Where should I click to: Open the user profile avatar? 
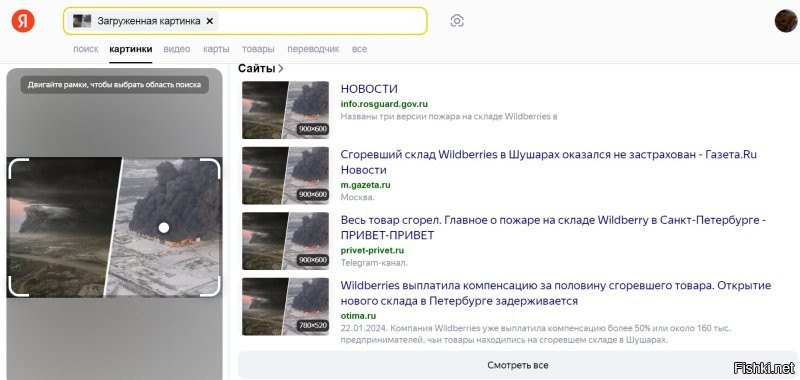(x=786, y=21)
